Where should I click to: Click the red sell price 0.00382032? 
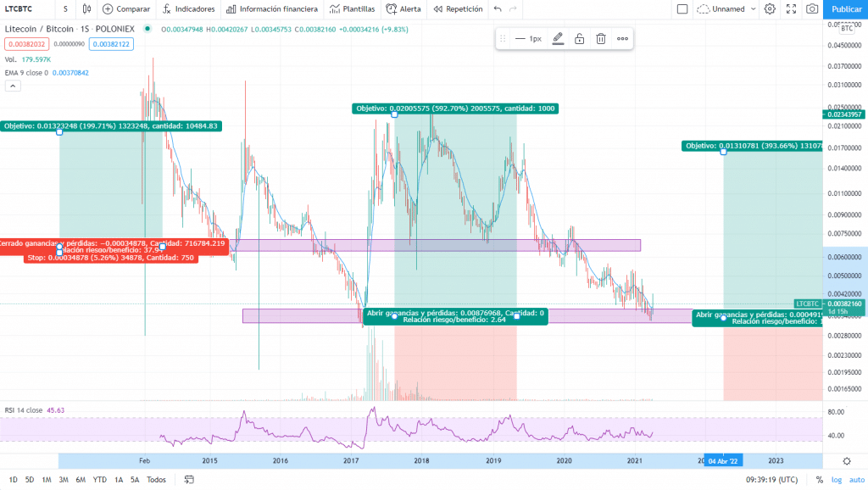coord(26,44)
